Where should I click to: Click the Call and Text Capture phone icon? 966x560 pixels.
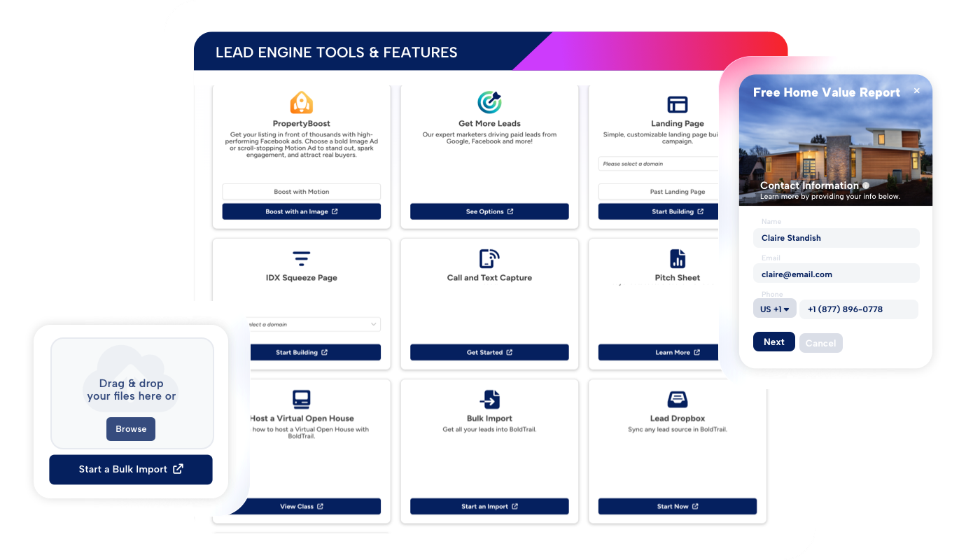[x=489, y=258]
